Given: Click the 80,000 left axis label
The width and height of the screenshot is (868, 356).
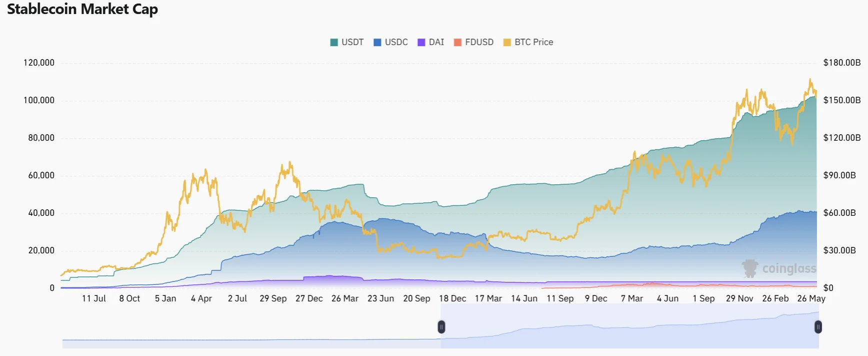Looking at the screenshot, I should [41, 138].
